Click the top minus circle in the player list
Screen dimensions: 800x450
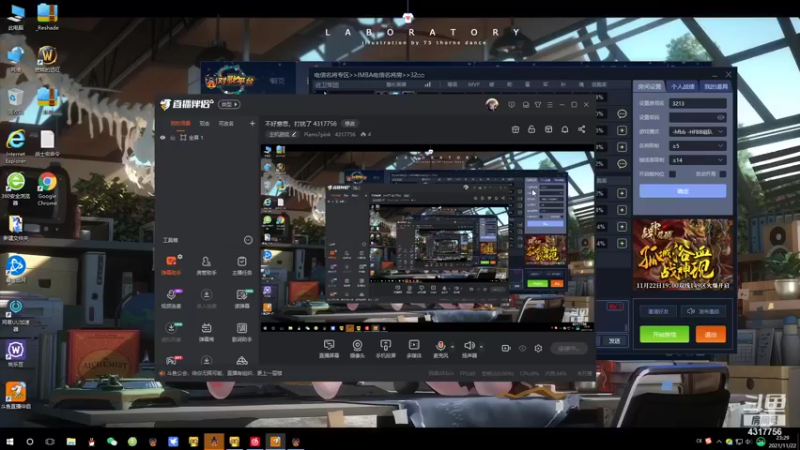pyautogui.click(x=621, y=114)
